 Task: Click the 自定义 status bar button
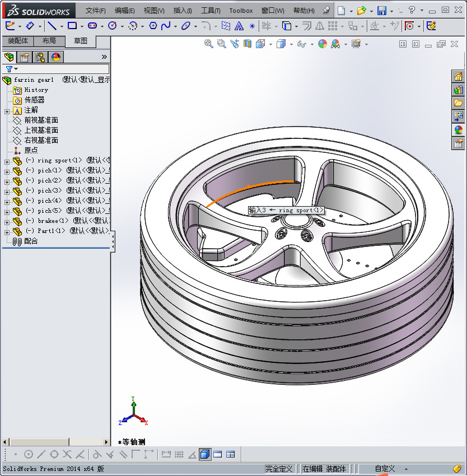[385, 469]
